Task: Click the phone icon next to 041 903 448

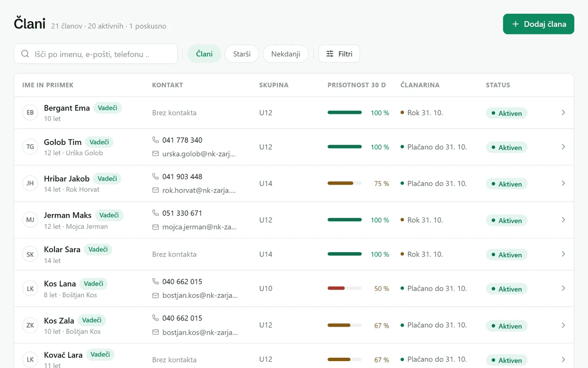Action: pos(156,176)
